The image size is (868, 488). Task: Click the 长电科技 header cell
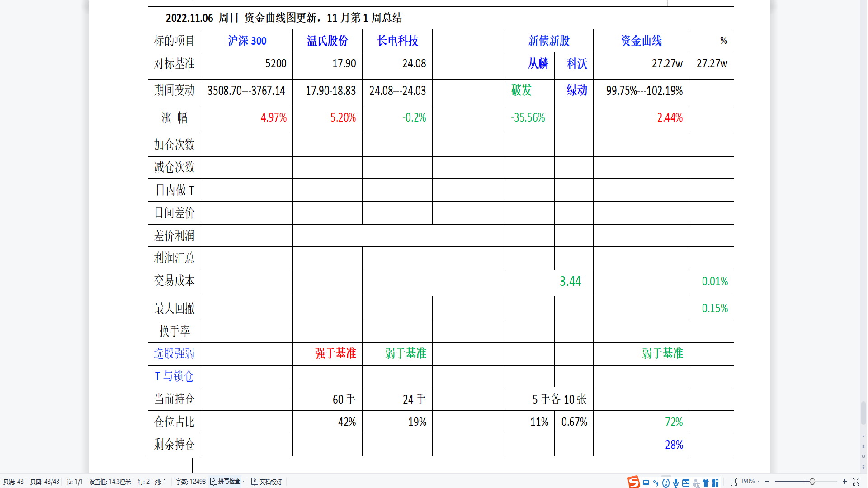pyautogui.click(x=397, y=41)
